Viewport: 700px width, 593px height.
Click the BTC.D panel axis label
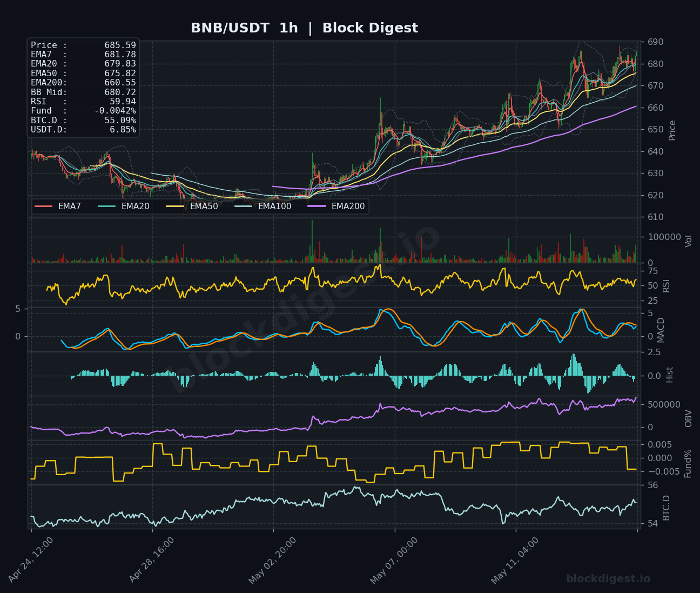click(667, 508)
